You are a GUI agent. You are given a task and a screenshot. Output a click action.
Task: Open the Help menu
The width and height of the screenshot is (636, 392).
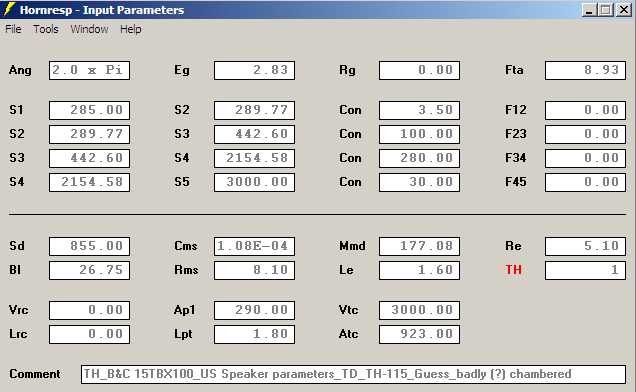point(131,29)
